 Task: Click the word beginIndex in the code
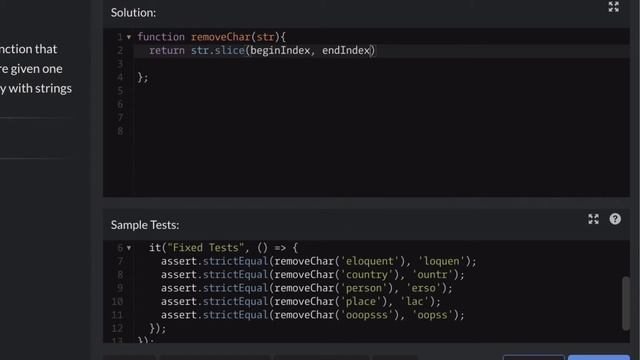[280, 51]
